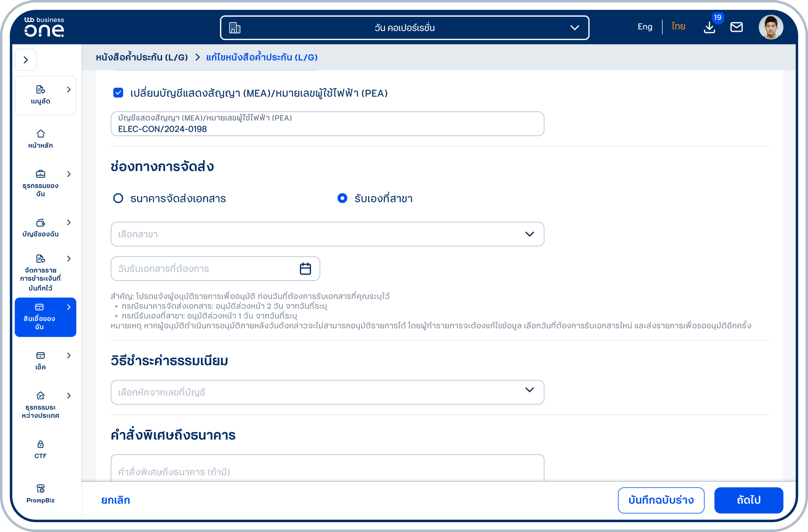Click the user profile avatar
The width and height of the screenshot is (808, 532).
(771, 27)
